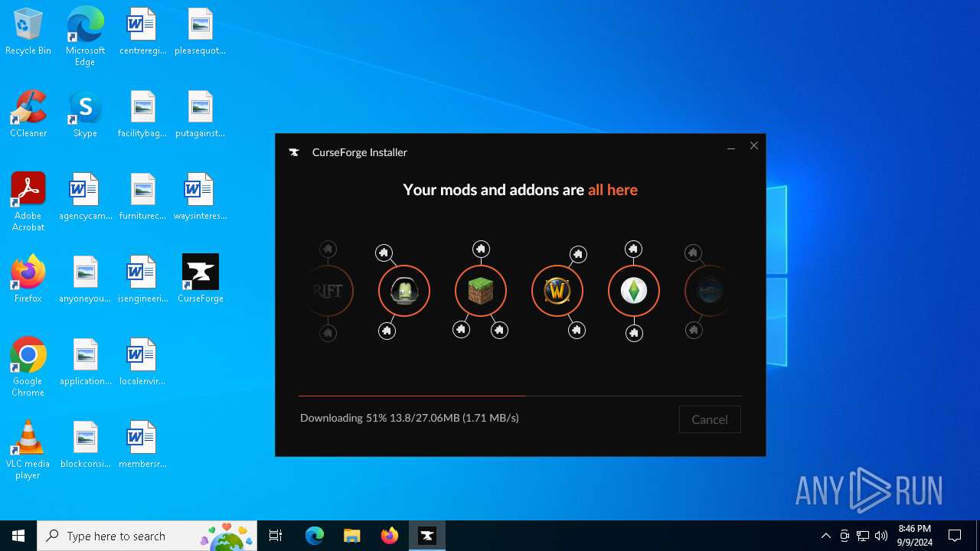Select the pleasequot... image file
The width and height of the screenshot is (980, 551).
pos(201,32)
